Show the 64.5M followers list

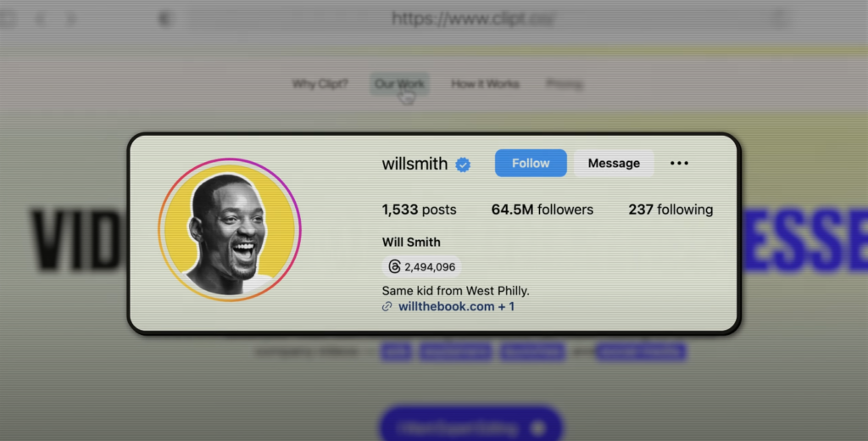542,209
